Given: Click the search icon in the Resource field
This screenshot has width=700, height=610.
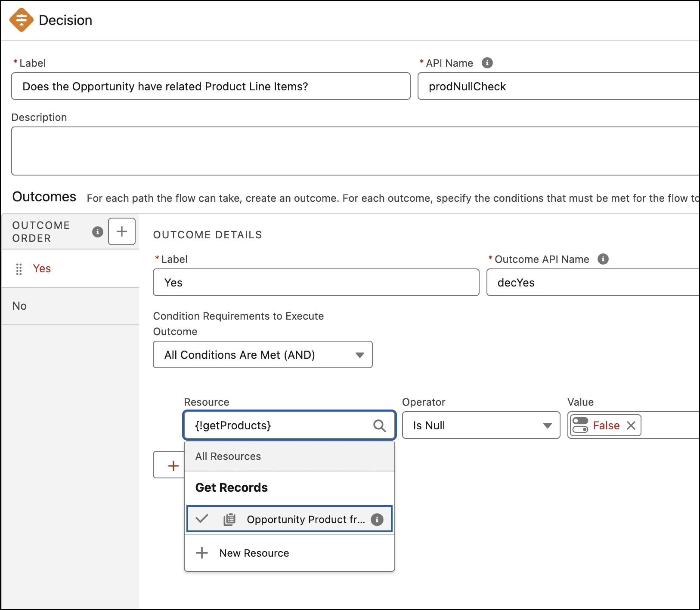Looking at the screenshot, I should [379, 425].
